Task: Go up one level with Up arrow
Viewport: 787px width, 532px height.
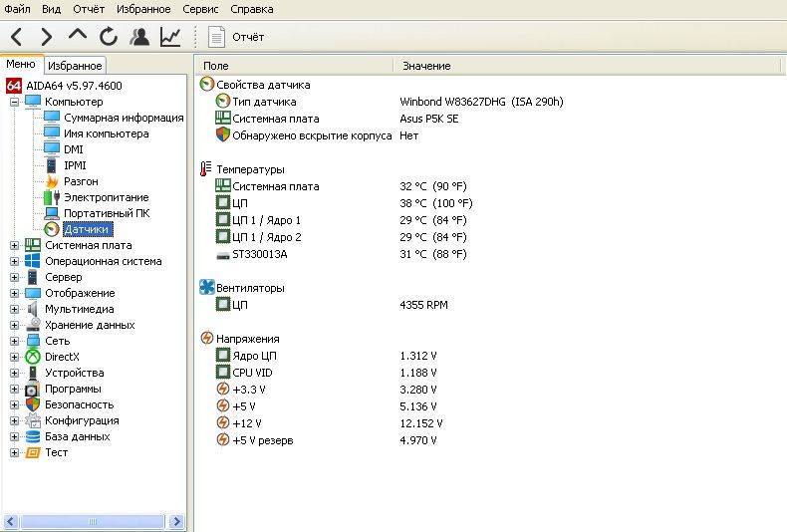Action: [x=78, y=36]
